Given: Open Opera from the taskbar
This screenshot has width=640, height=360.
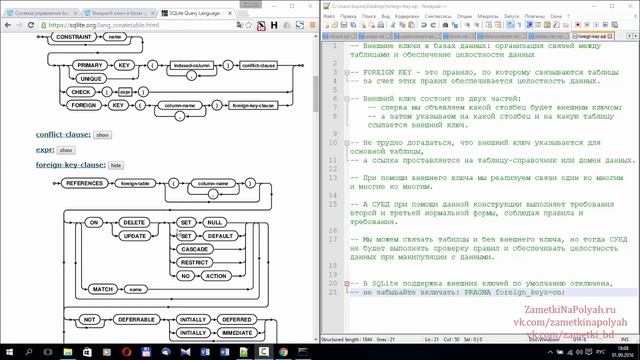Looking at the screenshot, I should point(127,352).
